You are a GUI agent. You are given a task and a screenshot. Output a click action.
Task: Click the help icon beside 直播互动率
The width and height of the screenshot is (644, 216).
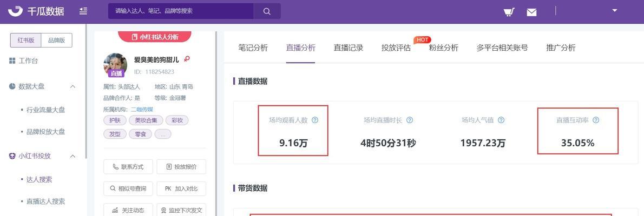(596, 120)
